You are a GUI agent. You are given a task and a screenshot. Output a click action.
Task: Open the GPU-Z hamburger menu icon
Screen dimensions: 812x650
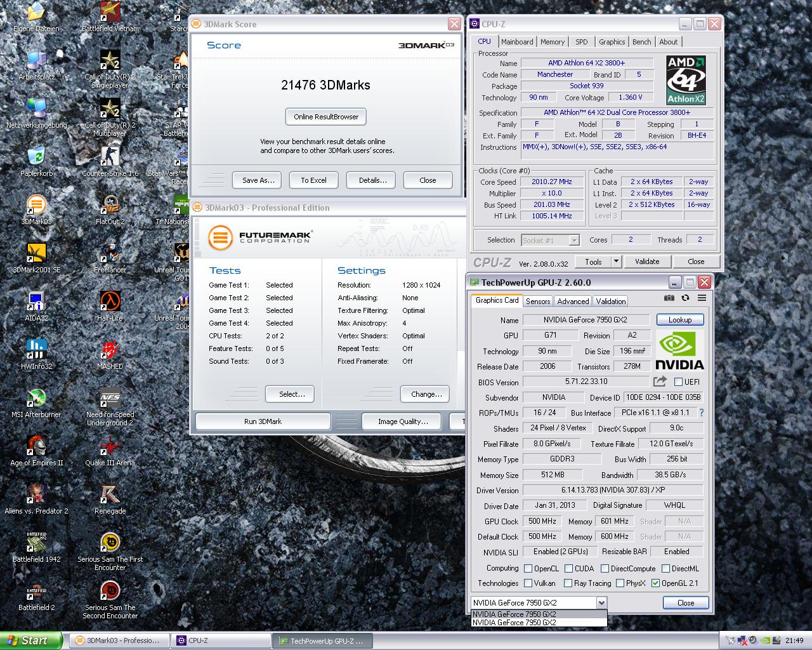click(x=702, y=298)
